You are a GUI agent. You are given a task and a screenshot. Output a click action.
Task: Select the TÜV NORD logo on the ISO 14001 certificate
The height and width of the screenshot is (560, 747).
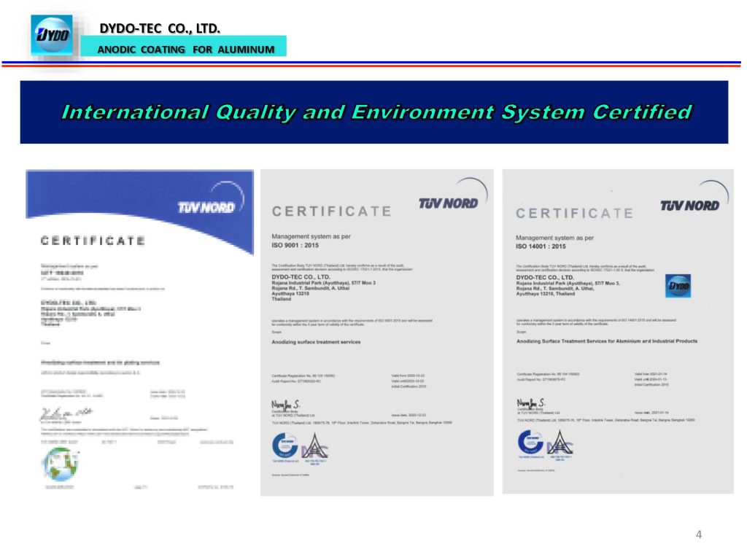click(689, 205)
